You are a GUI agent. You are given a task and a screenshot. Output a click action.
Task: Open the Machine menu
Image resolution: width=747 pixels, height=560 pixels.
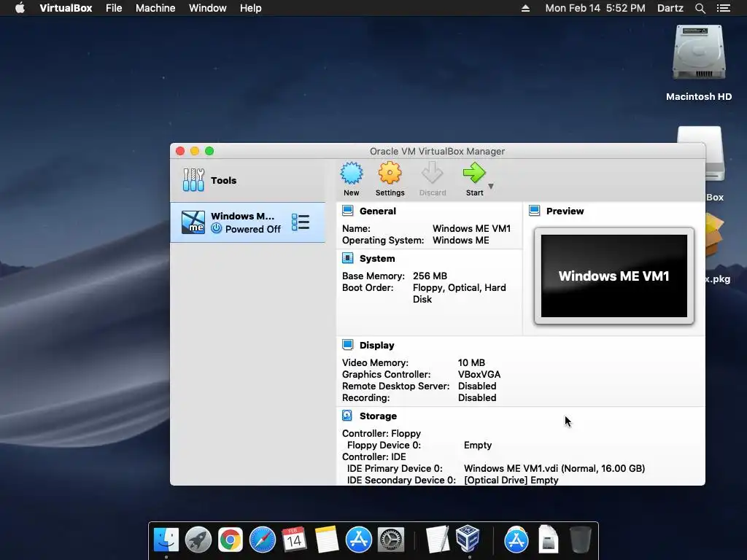[x=155, y=8]
